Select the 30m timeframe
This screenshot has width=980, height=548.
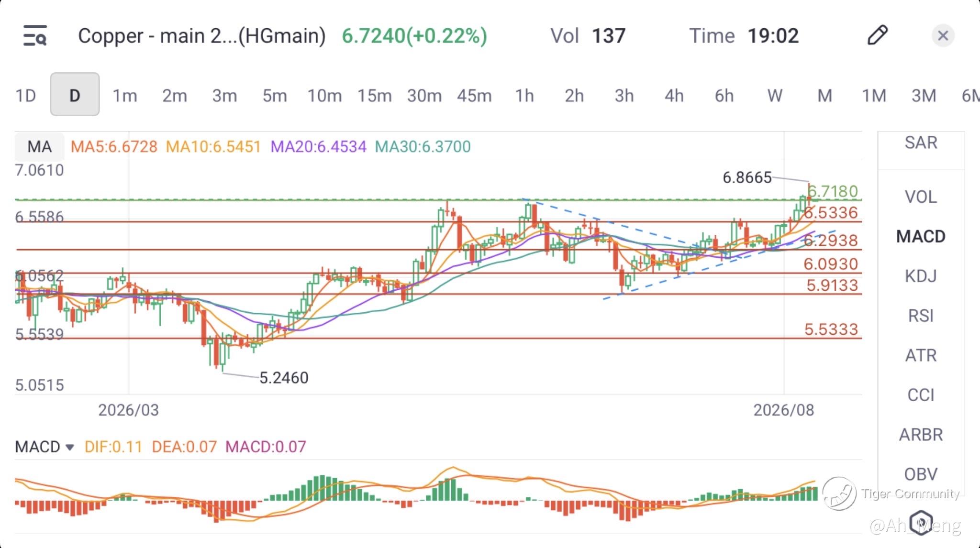point(424,96)
